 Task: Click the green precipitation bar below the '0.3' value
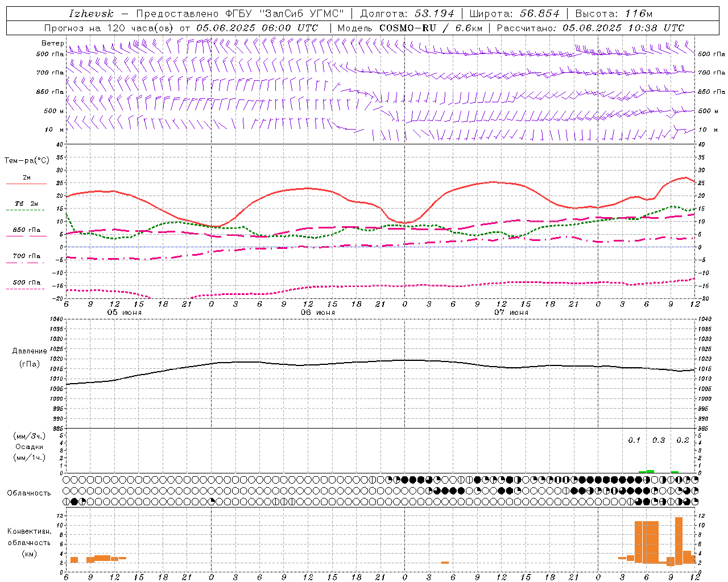coord(650,471)
